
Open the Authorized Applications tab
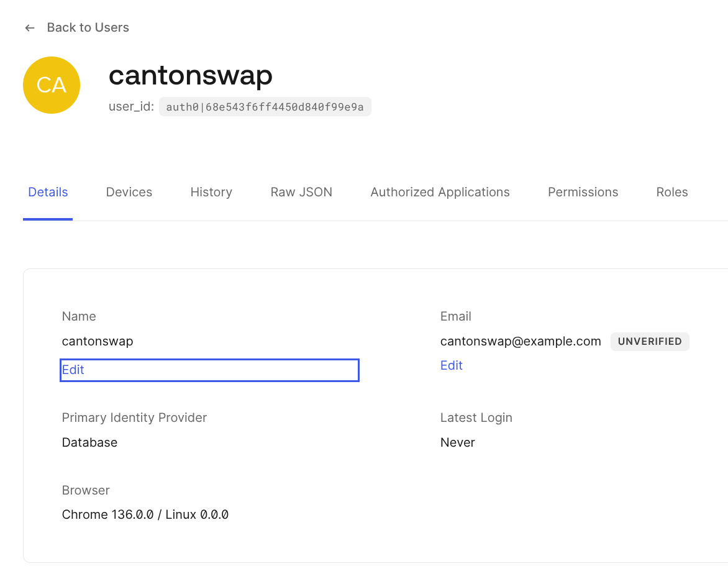click(440, 193)
